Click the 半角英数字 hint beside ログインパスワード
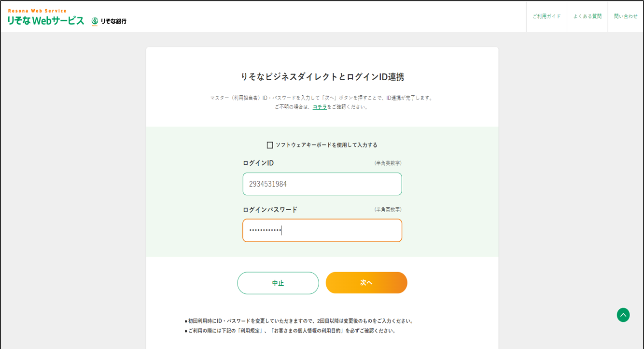644x349 pixels. pyautogui.click(x=388, y=210)
